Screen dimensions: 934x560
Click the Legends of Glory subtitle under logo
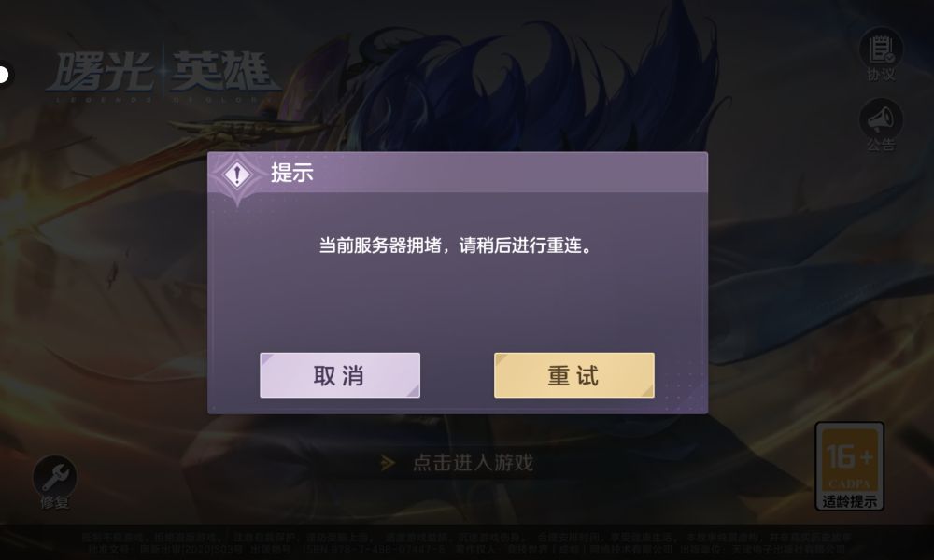[160, 99]
